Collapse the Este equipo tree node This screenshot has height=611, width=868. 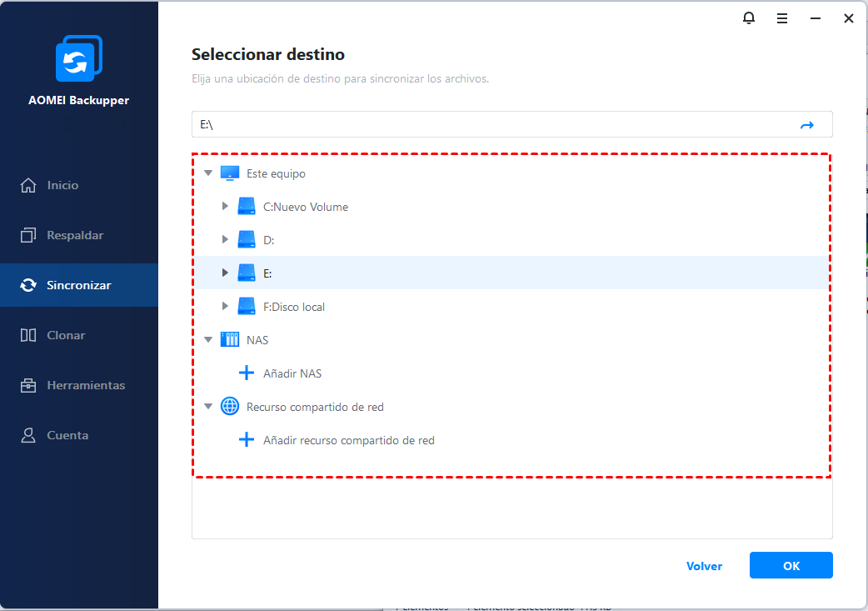(x=208, y=173)
